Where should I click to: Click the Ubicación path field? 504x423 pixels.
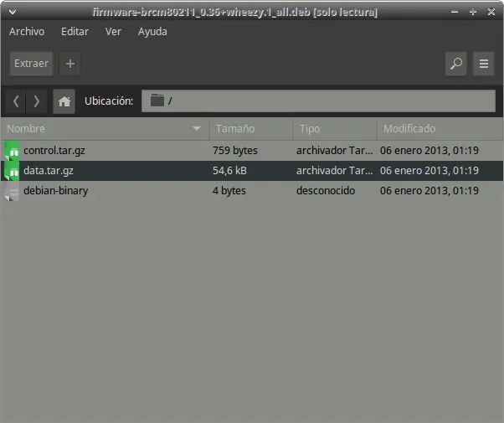318,101
